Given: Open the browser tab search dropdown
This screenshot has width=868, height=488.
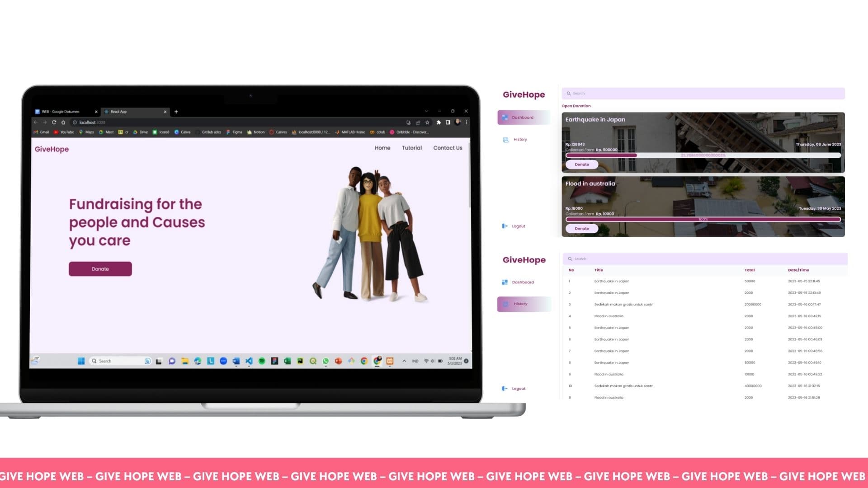Looking at the screenshot, I should 426,111.
